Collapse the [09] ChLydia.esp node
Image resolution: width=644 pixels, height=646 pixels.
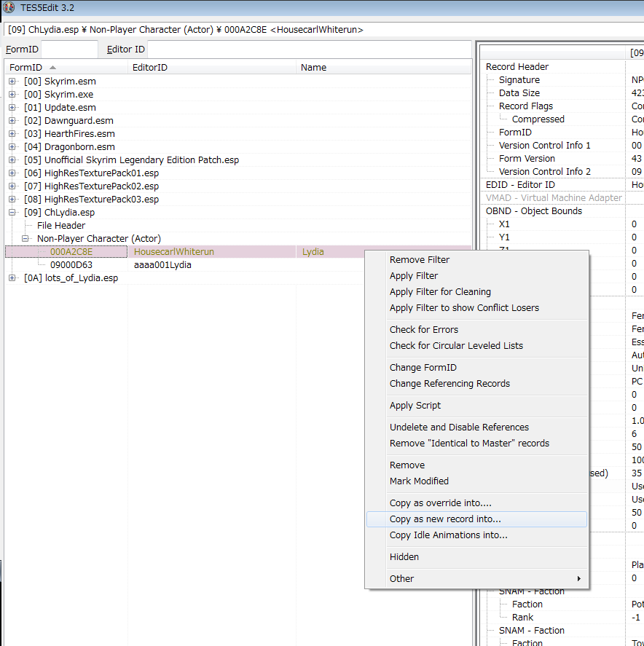[x=12, y=213]
